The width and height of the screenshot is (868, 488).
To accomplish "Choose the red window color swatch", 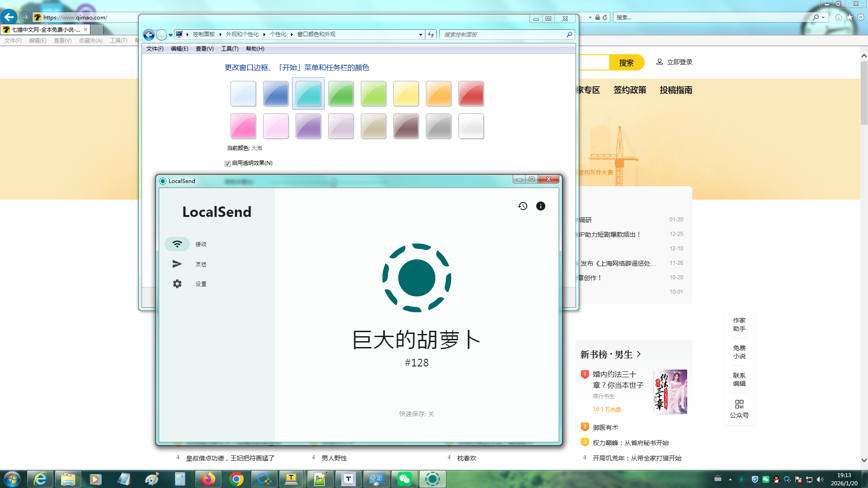I will click(471, 94).
